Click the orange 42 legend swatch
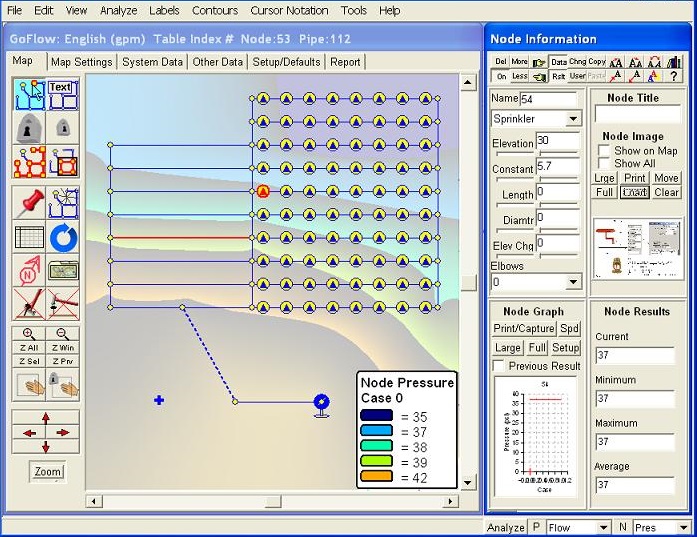 pyautogui.click(x=377, y=476)
